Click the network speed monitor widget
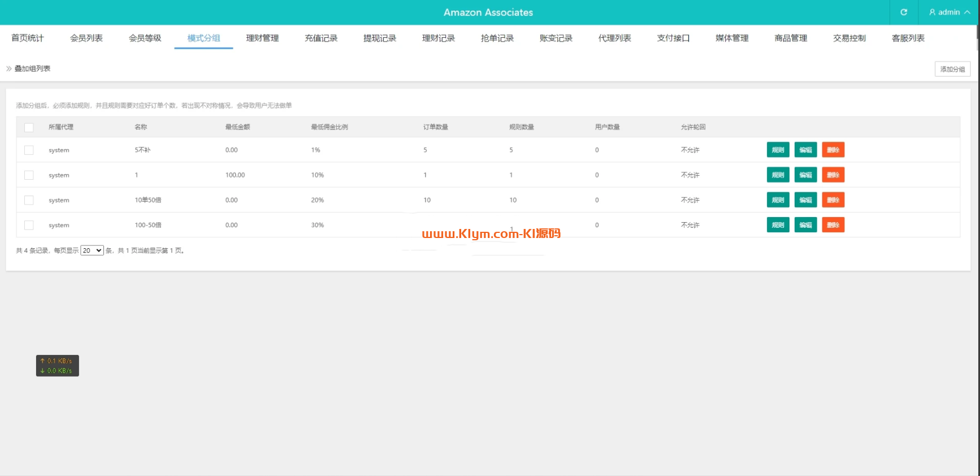The height and width of the screenshot is (476, 980). [57, 366]
